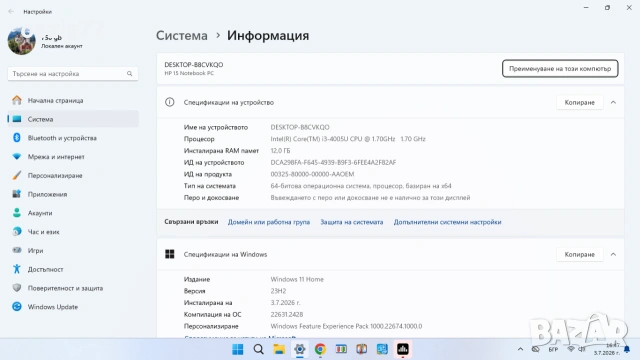Open Достъпност settings
This screenshot has height=360, width=640.
(x=73, y=269)
